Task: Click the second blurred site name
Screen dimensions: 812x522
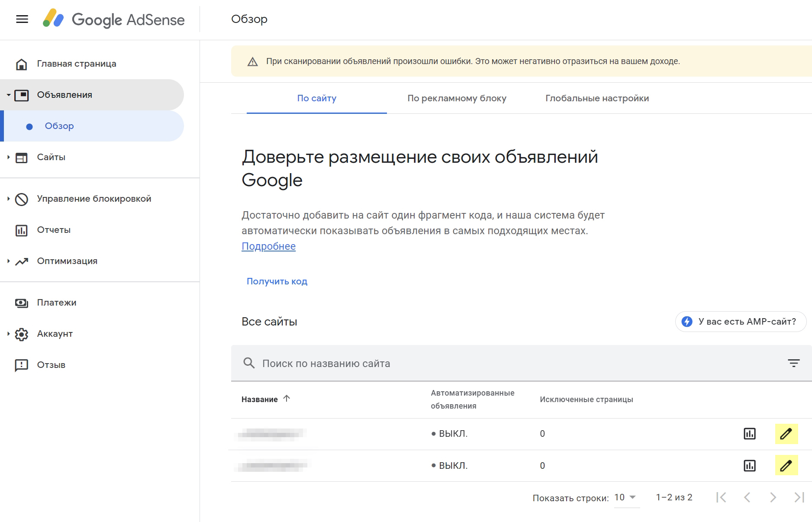Action: [x=273, y=466]
